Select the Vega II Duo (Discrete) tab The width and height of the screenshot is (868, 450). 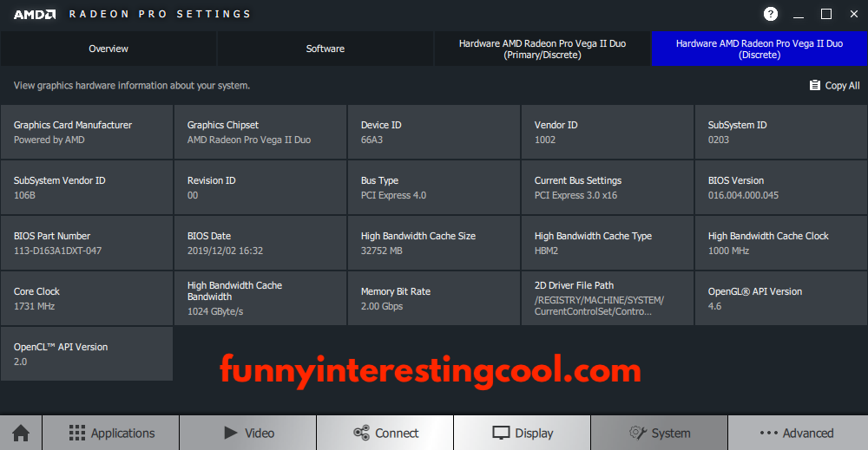point(759,49)
